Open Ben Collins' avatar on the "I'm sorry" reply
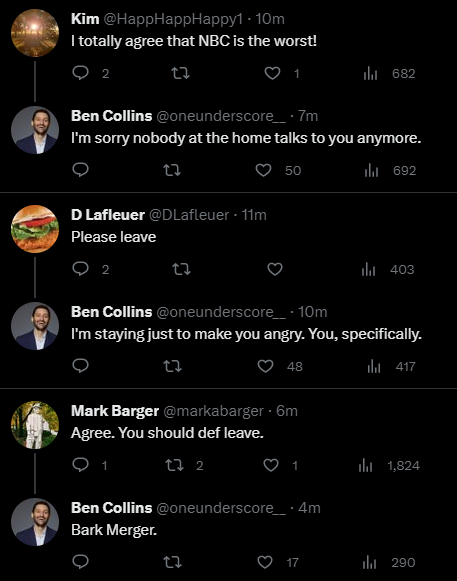Screen dimensions: 457x581 (35, 130)
